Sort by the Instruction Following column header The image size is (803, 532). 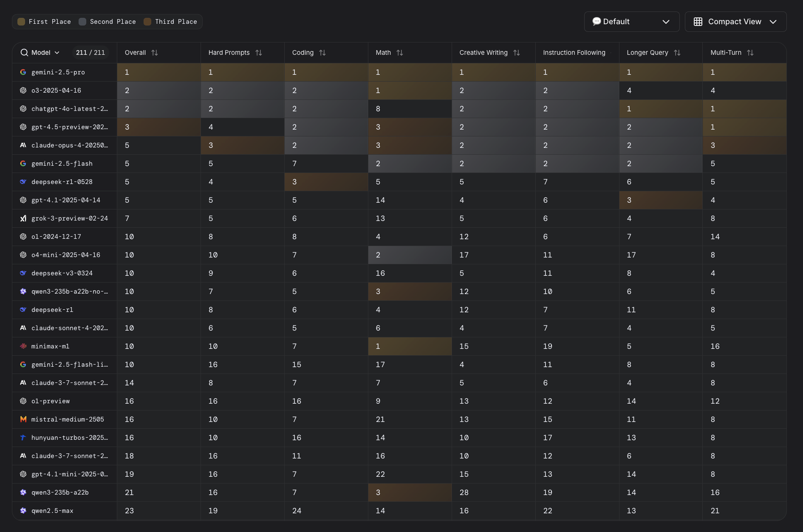point(574,53)
